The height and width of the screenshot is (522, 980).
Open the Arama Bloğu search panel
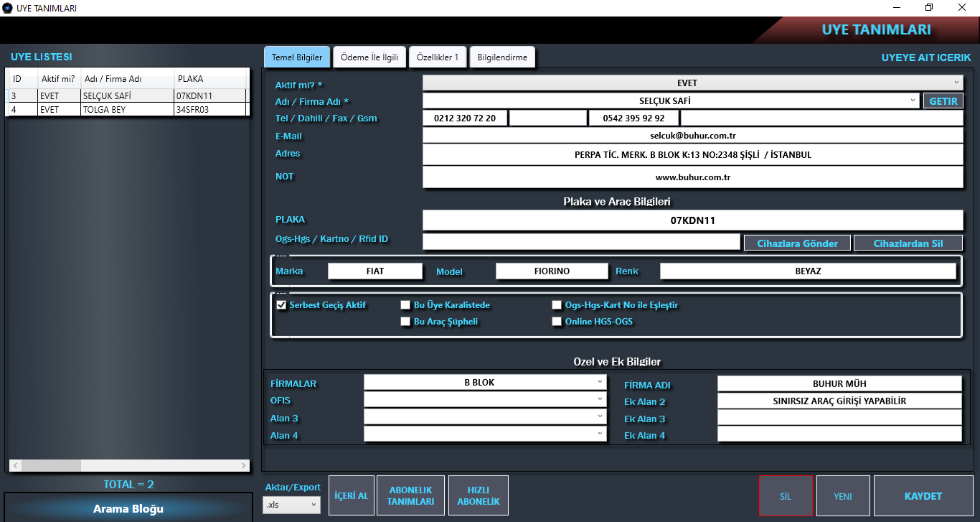(x=128, y=508)
